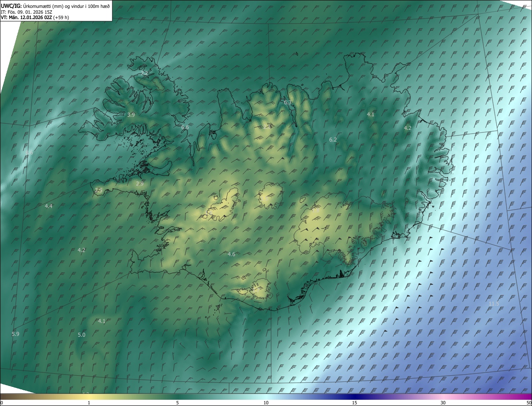Select the "IT: Fös. 09. 01. 2026 15Z" line
The height and width of the screenshot is (406, 532).
coord(27,12)
